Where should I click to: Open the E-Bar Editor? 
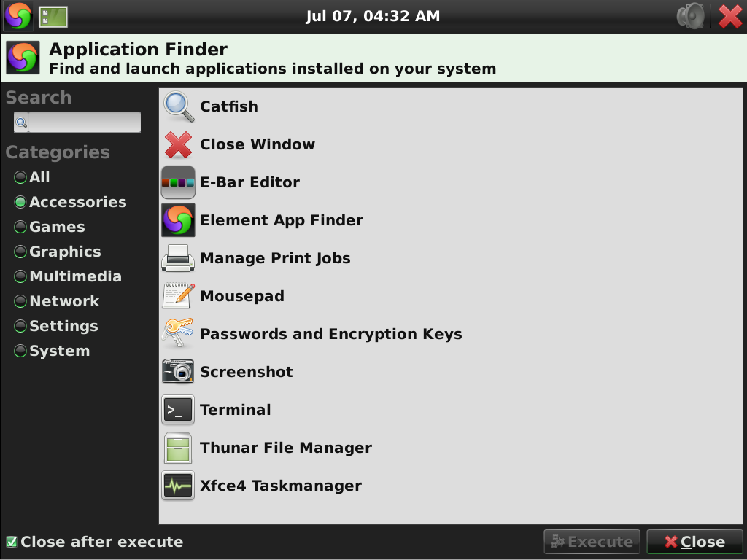pyautogui.click(x=250, y=182)
